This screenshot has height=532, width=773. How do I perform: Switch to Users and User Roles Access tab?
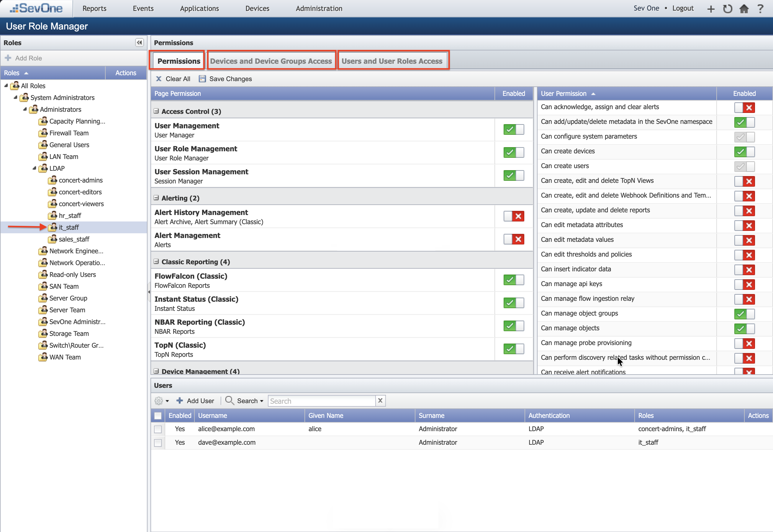pyautogui.click(x=392, y=61)
